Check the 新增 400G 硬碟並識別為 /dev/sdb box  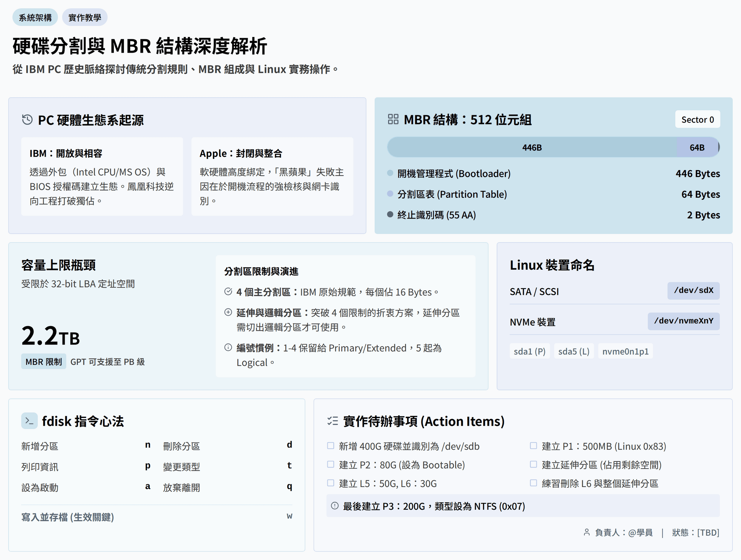[331, 446]
